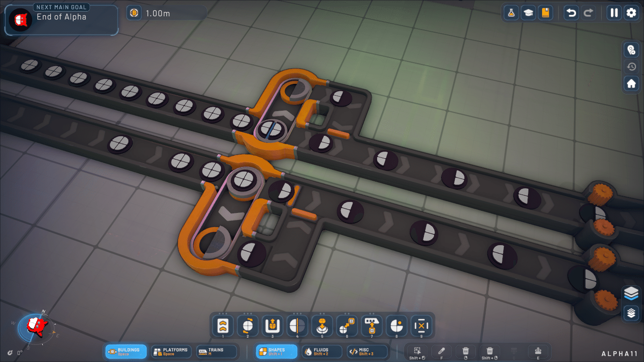
Task: Open the Next Main Goal panel
Action: [61, 19]
